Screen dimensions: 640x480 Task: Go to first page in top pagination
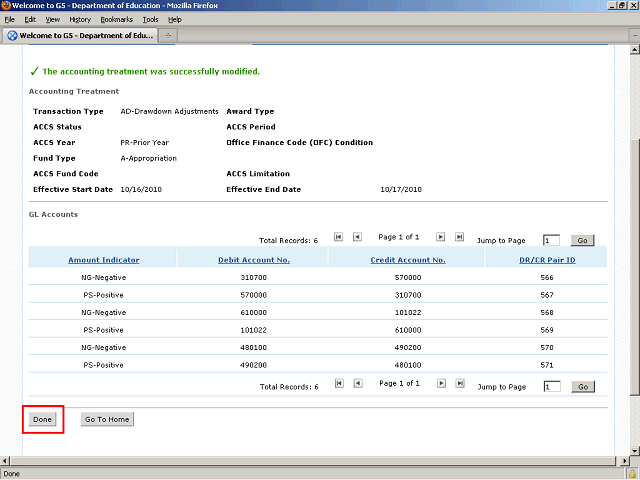tap(339, 237)
